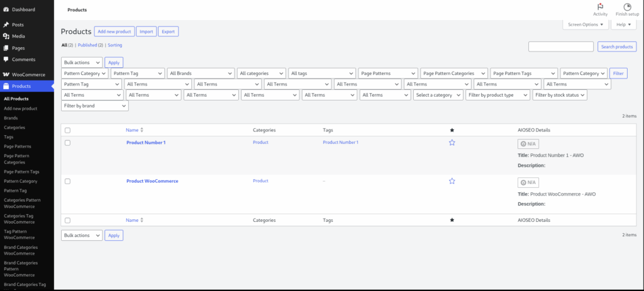Click the N/A score badge for Product WooCommerce
This screenshot has height=291, width=644.
(528, 183)
